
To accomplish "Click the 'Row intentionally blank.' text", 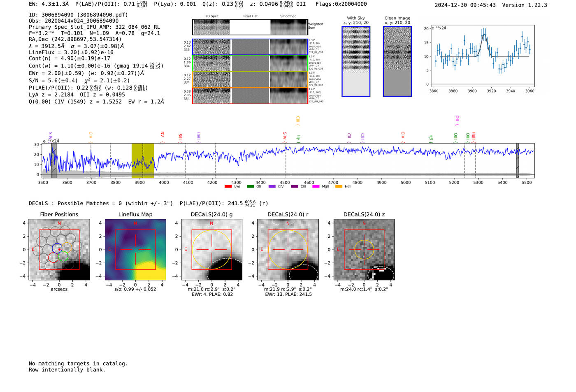I will click(x=67, y=370).
